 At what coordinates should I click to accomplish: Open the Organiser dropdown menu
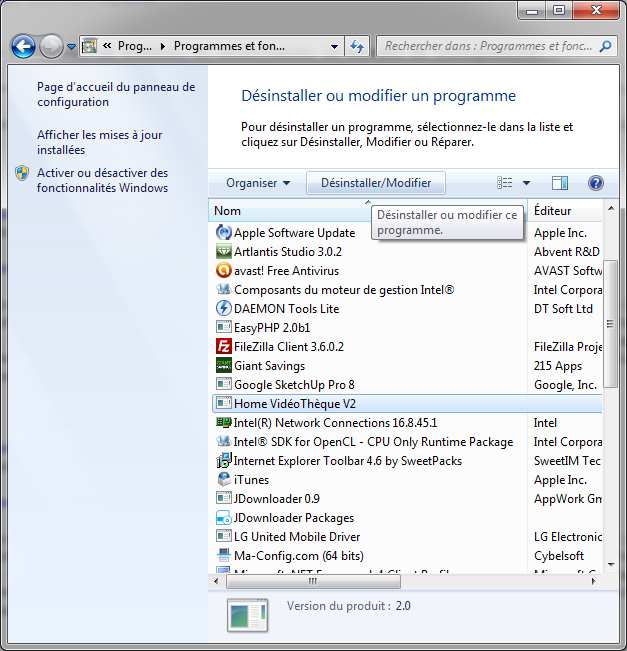(258, 183)
